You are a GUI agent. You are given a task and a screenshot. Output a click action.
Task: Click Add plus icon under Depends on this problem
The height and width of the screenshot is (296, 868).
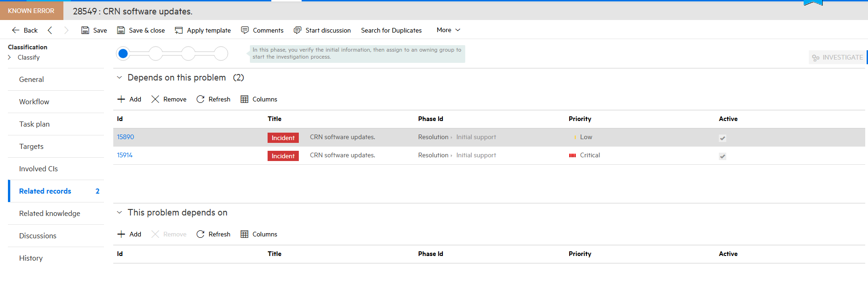pyautogui.click(x=121, y=99)
